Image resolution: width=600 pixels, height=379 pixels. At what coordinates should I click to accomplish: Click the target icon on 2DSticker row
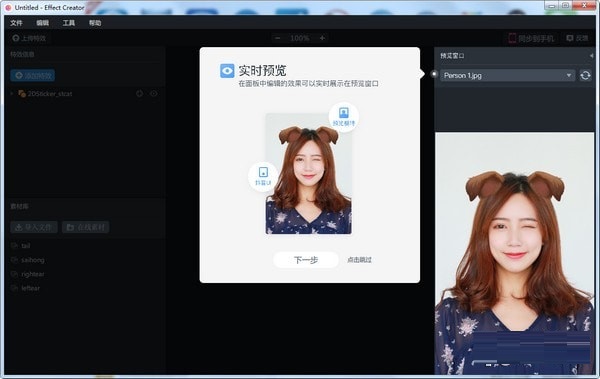pos(139,93)
